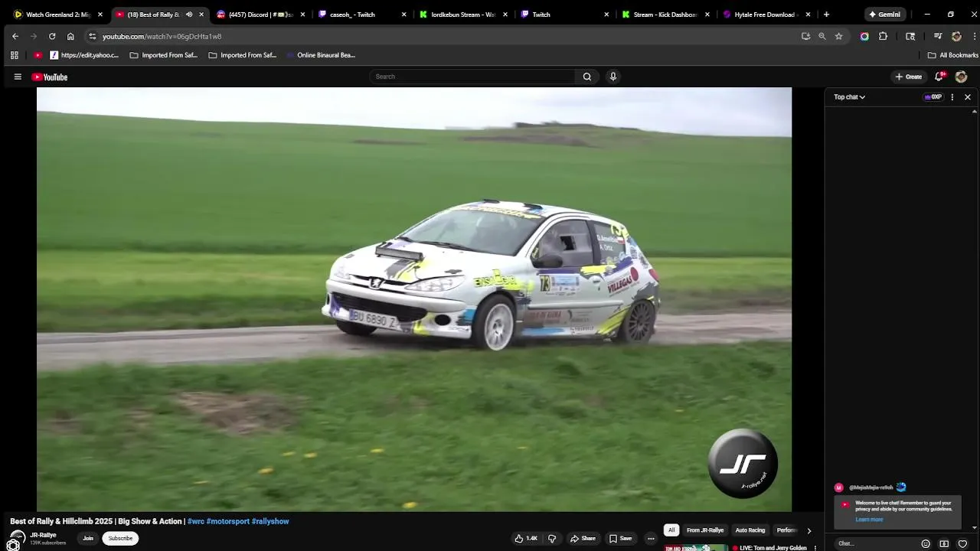Open live chat options three-dot menu
The width and height of the screenshot is (980, 551).
click(x=952, y=97)
